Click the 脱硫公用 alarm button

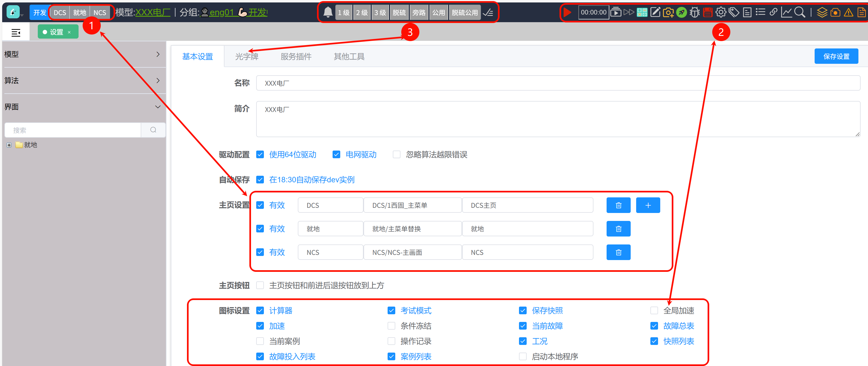pos(465,13)
